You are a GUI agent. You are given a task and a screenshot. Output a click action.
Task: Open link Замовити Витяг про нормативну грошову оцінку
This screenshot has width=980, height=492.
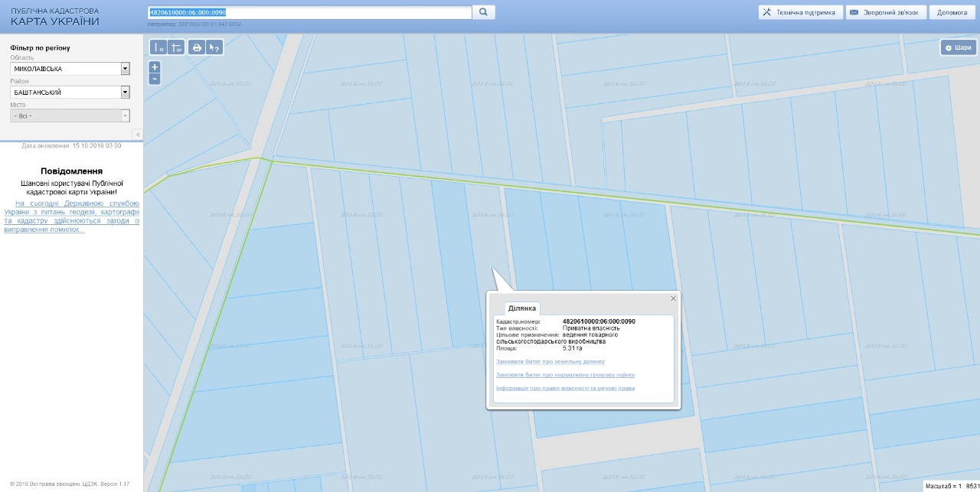[x=566, y=375]
